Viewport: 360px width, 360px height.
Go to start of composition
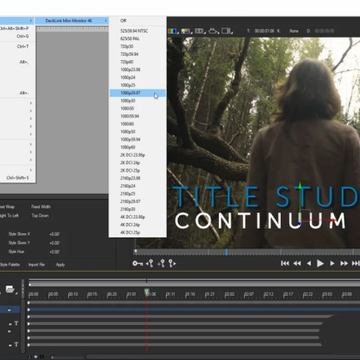coord(285,264)
